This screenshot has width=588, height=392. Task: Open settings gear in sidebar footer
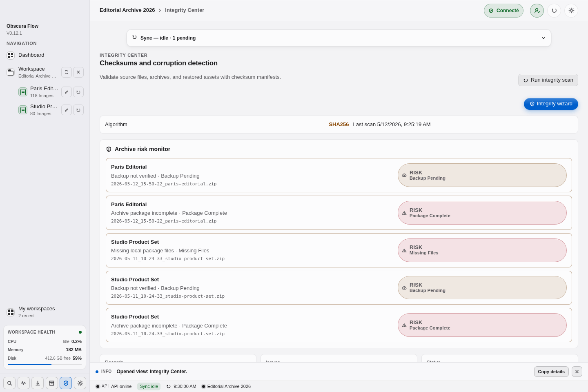[80, 383]
